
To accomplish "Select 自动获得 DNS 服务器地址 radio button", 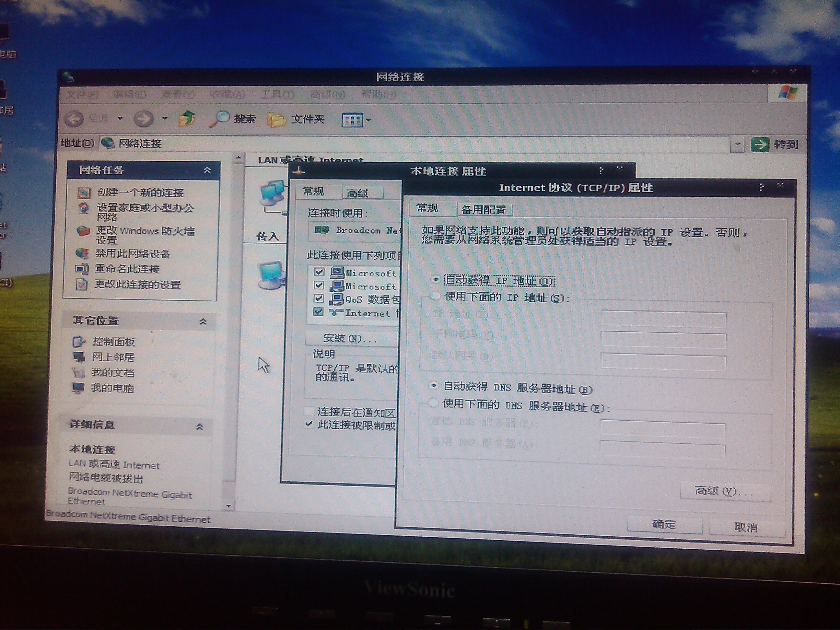I will pos(433,386).
